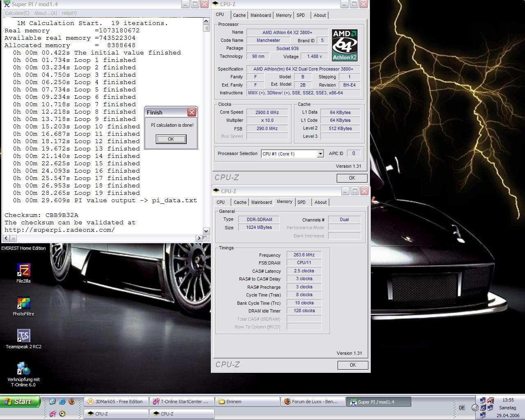Click the Checksum: CBB9B32A line
Viewport: 525px width, 420px height.
point(41,215)
